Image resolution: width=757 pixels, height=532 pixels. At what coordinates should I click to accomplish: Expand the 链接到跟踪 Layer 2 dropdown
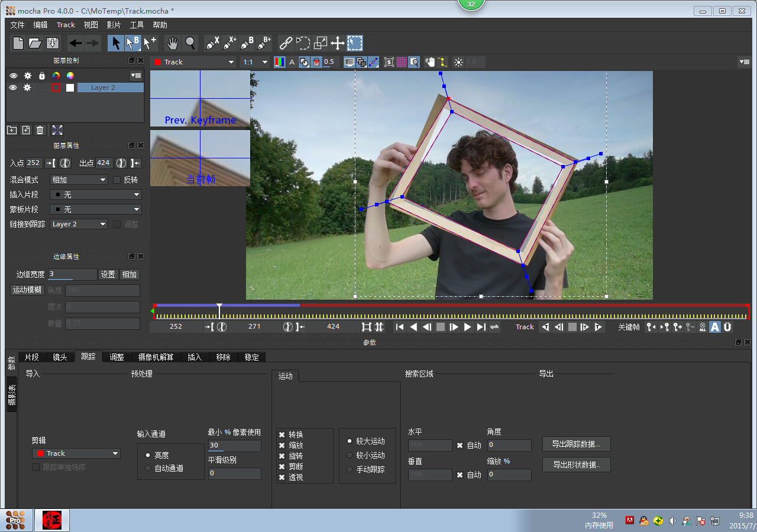pyautogui.click(x=79, y=224)
